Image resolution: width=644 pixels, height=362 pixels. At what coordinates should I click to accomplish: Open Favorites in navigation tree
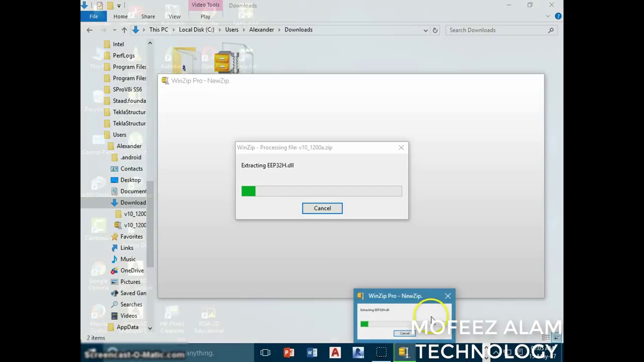tap(131, 236)
